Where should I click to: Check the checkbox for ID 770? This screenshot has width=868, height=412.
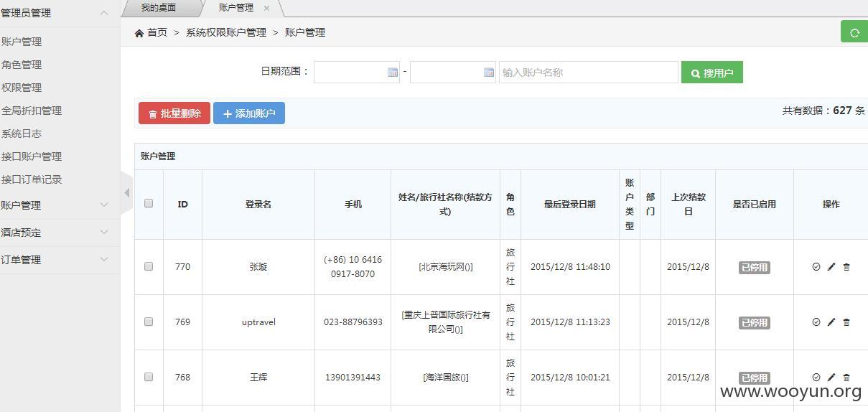[x=149, y=266]
